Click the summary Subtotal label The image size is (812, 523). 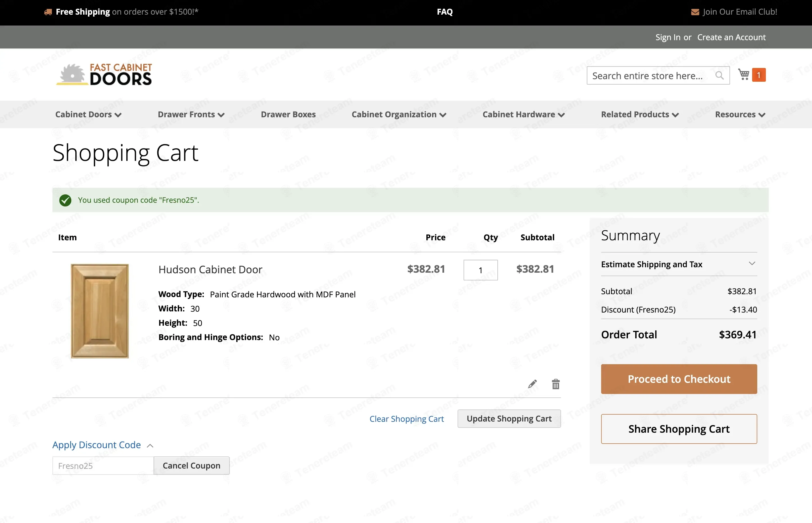[616, 291]
